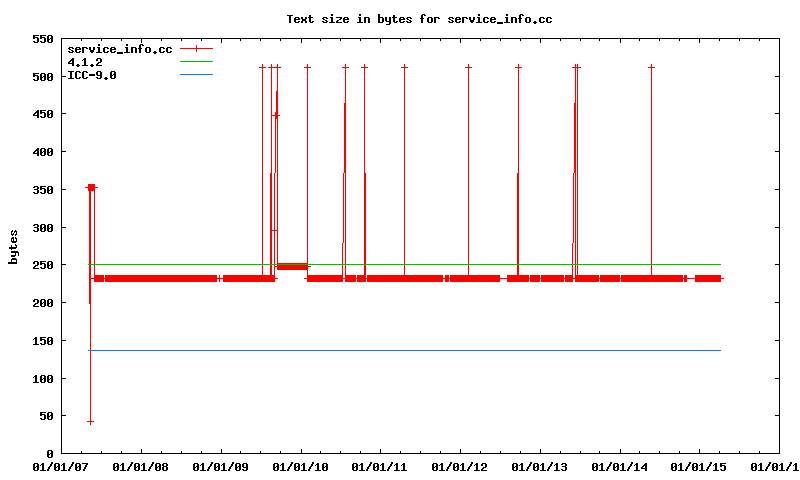
Task: Click the 550 y-axis tick label
Action: tap(43, 39)
